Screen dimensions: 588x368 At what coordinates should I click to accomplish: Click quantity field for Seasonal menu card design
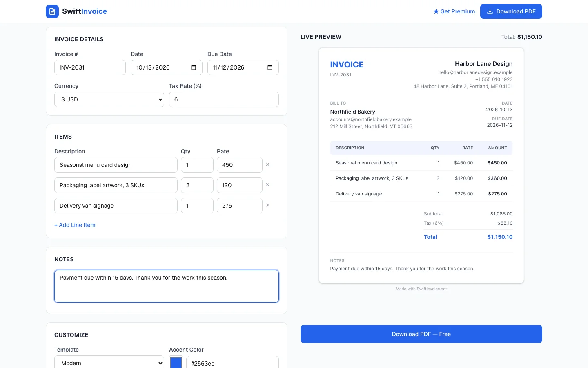pos(197,165)
